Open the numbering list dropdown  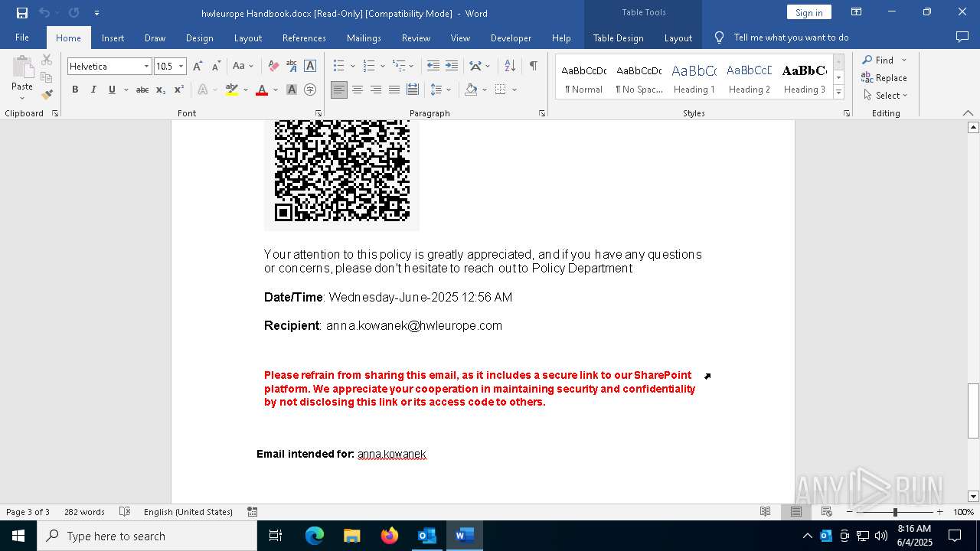pos(382,67)
